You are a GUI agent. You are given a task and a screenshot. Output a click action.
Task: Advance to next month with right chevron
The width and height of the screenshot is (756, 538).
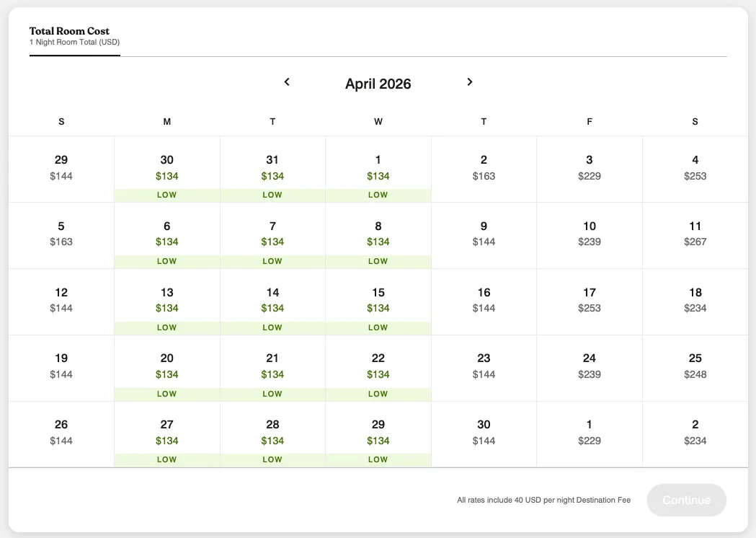(470, 82)
